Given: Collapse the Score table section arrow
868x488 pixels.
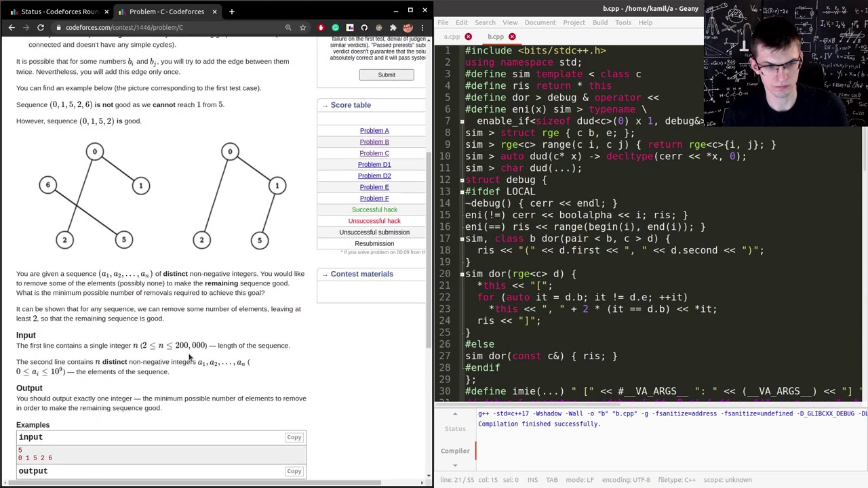Looking at the screenshot, I should [325, 105].
